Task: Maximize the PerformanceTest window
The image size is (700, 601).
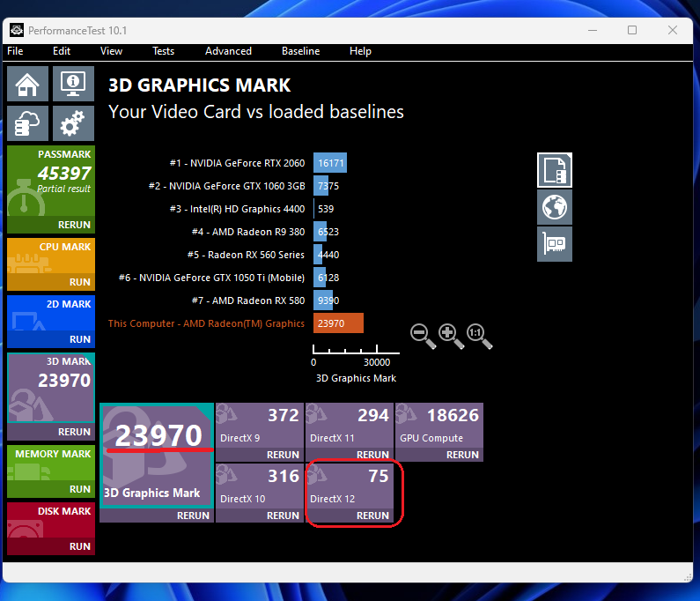Action: 632,30
